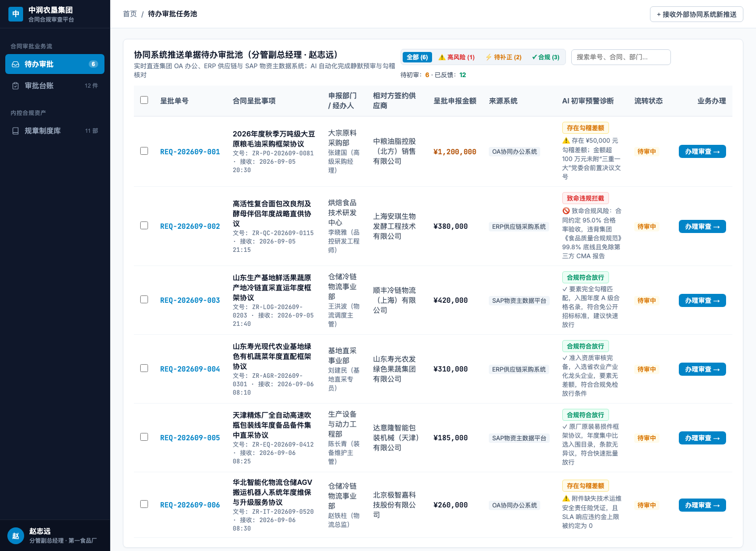
Task: Click the 合规符合放行 tag for REQ-202609-003
Action: pos(585,278)
